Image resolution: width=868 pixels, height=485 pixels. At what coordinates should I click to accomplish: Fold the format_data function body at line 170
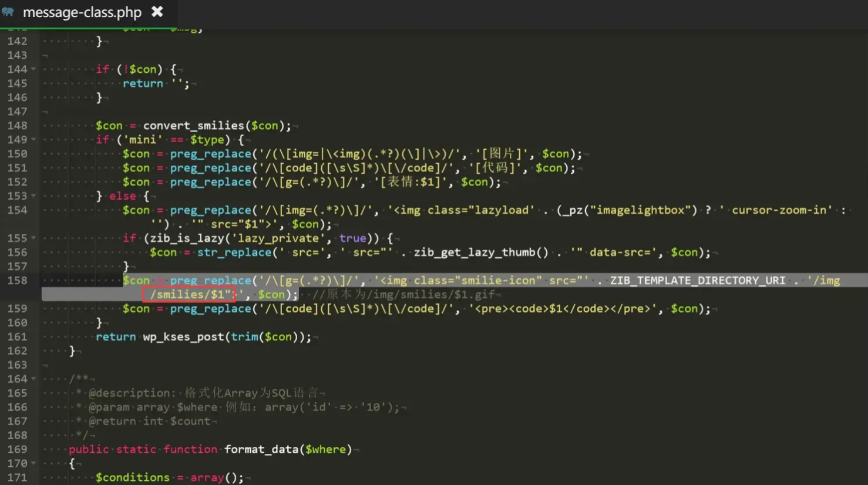[33, 464]
